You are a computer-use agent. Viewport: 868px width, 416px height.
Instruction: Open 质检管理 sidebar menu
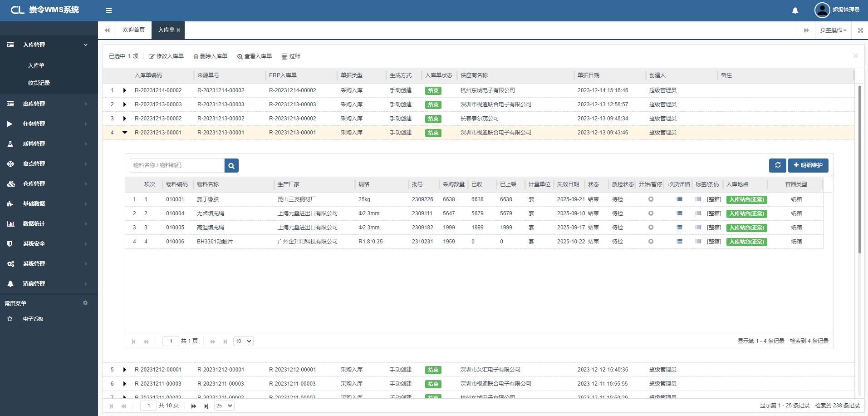click(x=49, y=144)
